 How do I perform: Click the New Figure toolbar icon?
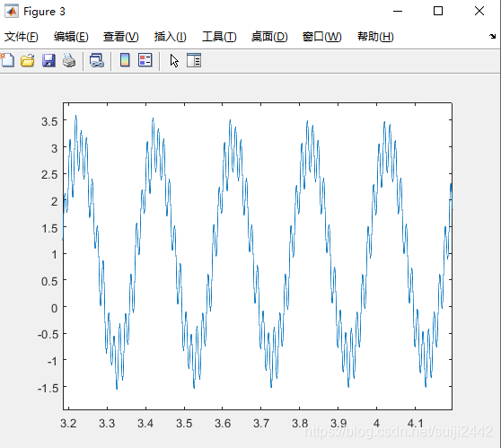tap(7, 60)
